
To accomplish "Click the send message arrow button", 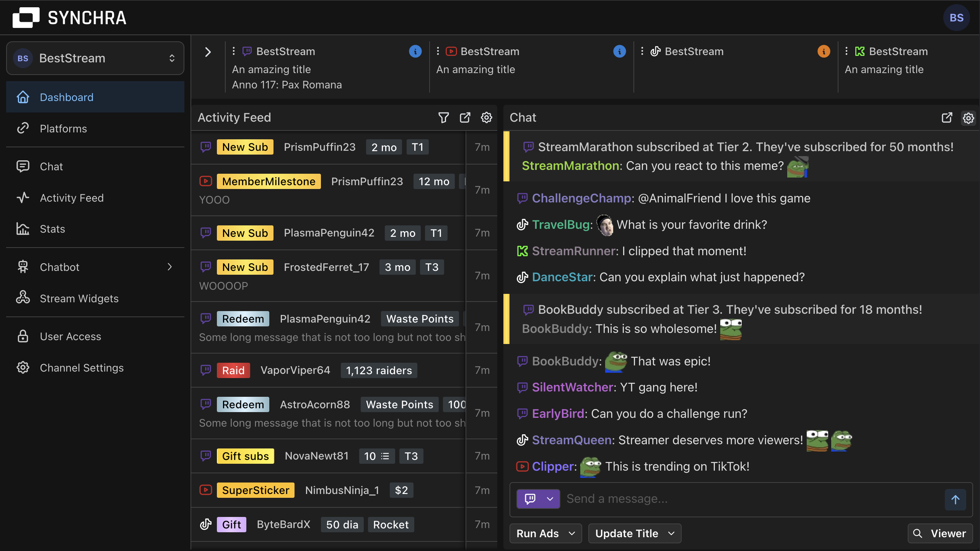I will coord(955,499).
